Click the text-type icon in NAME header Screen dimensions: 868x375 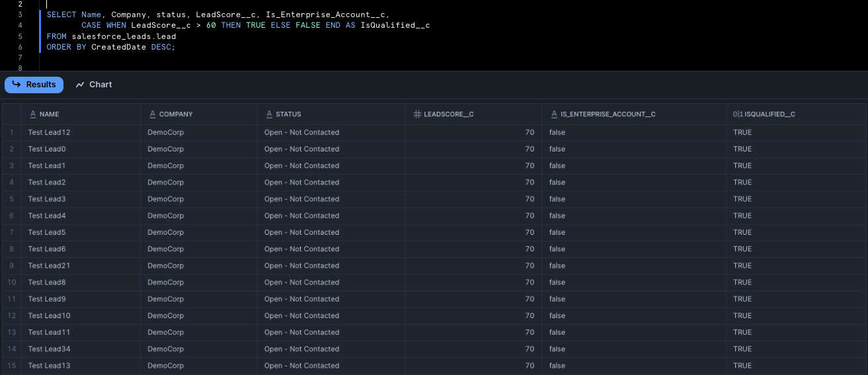point(33,114)
